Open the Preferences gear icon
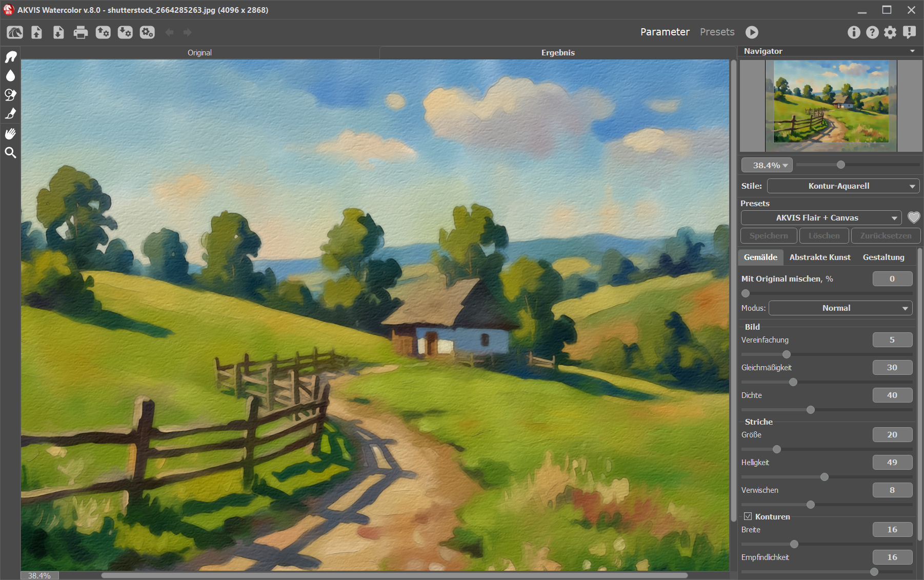 (890, 32)
